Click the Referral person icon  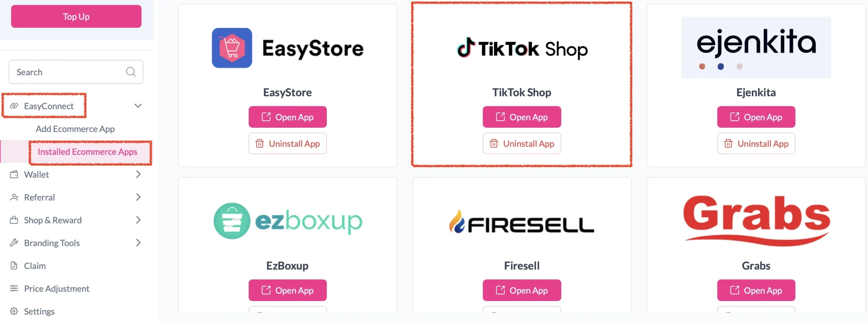click(x=14, y=197)
